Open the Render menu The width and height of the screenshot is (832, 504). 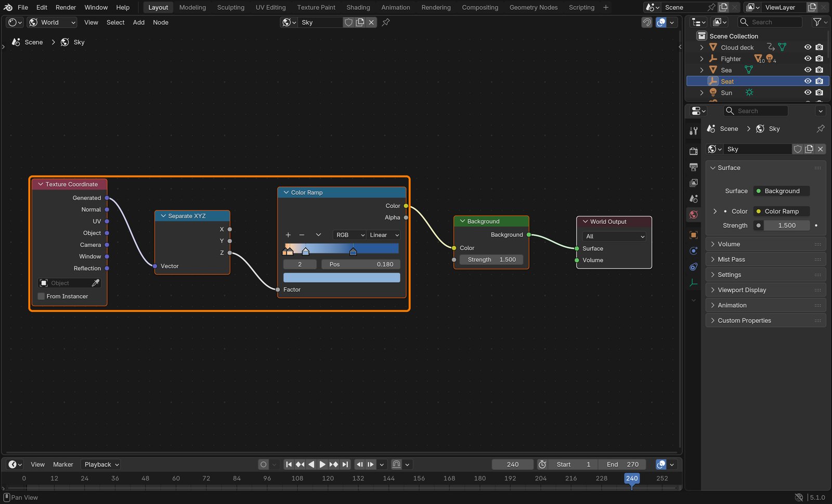(66, 7)
